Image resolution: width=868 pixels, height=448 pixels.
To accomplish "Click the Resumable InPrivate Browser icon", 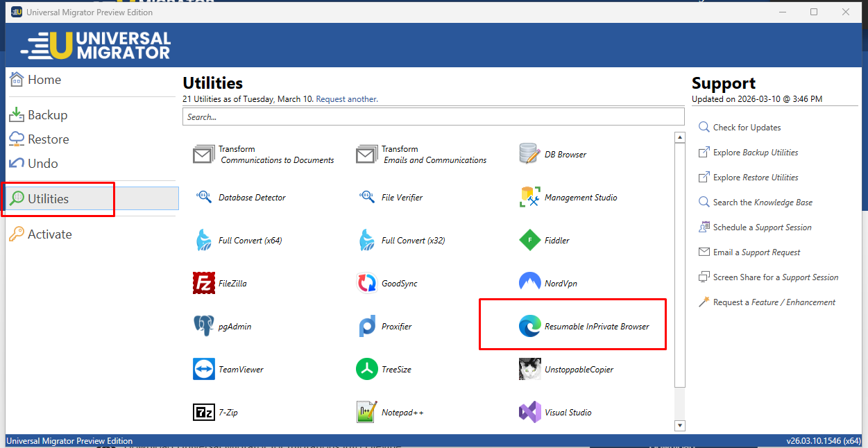I will pyautogui.click(x=530, y=327).
